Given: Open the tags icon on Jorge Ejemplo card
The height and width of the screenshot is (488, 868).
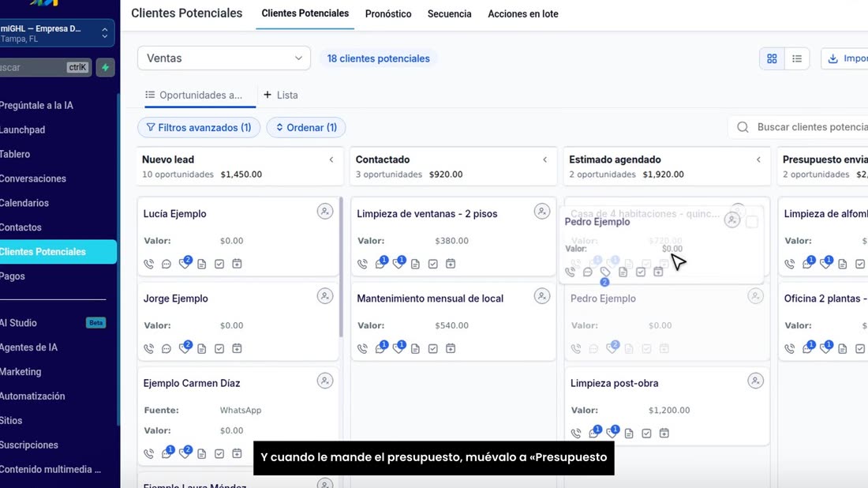Looking at the screenshot, I should 185,348.
